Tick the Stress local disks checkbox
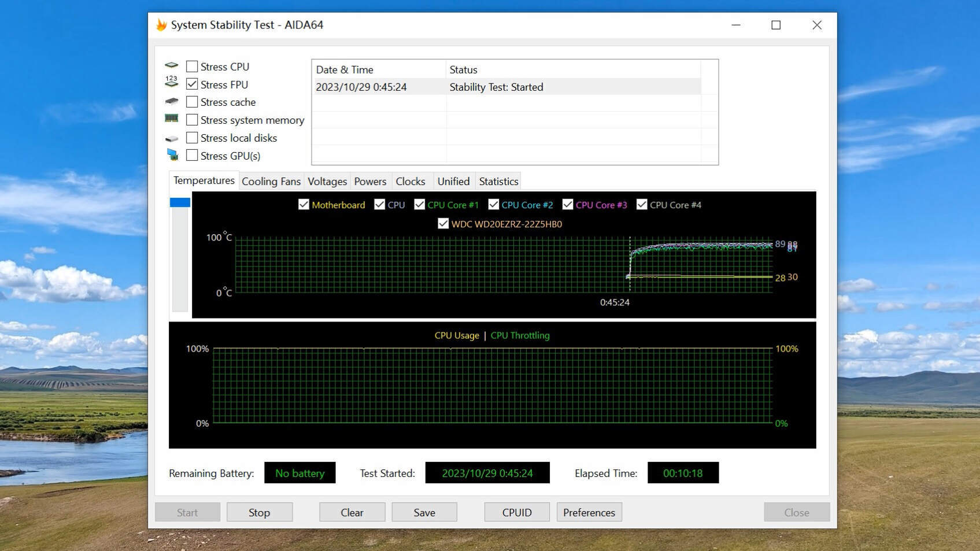980x551 pixels. (x=192, y=138)
